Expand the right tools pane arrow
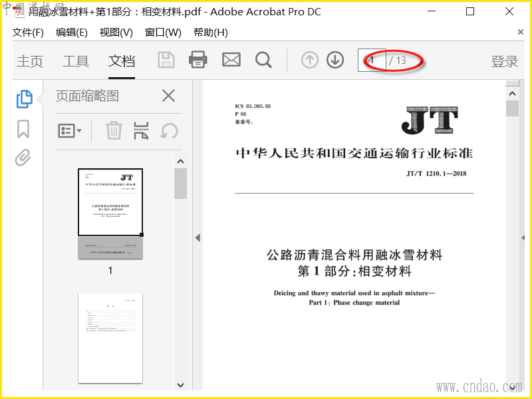Screen dimensions: 532x399 (x=523, y=237)
